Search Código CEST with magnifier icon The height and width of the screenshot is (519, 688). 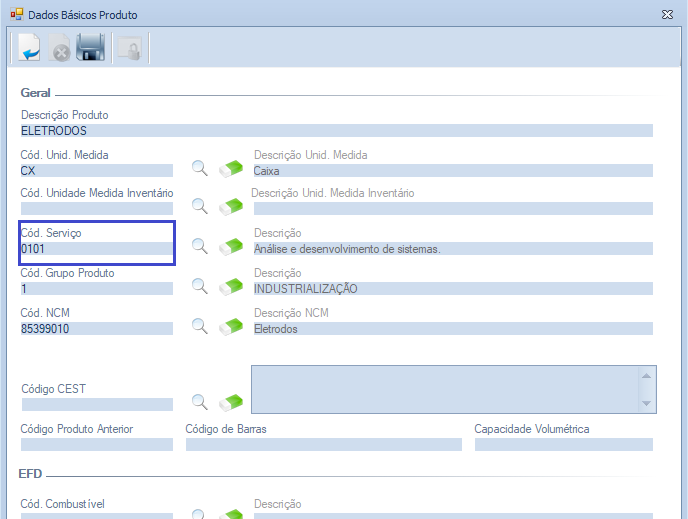[x=200, y=402]
